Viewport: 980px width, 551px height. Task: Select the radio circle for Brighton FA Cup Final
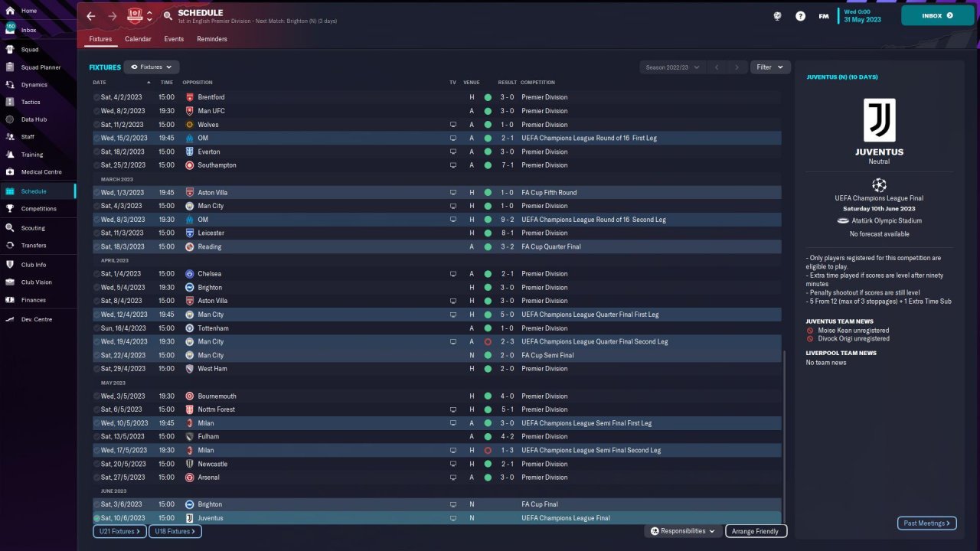click(96, 504)
